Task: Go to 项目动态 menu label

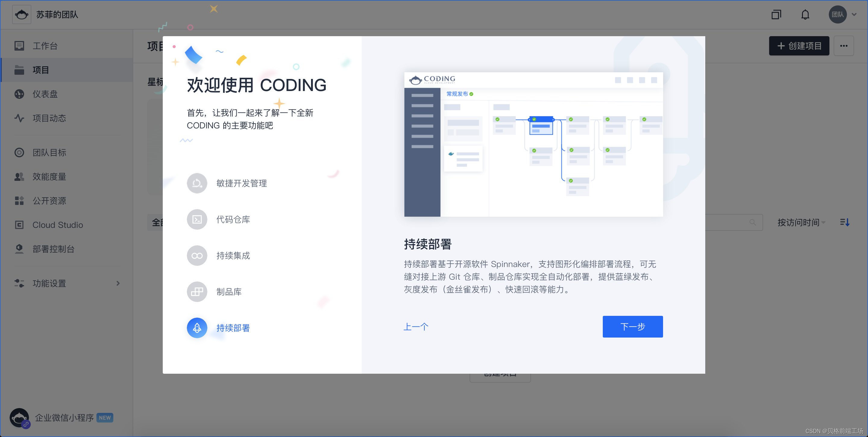Action: coord(49,118)
